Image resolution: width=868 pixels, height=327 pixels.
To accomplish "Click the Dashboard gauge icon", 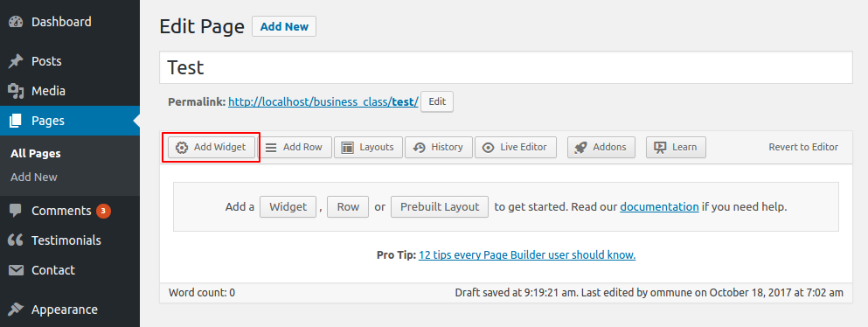I will [16, 22].
